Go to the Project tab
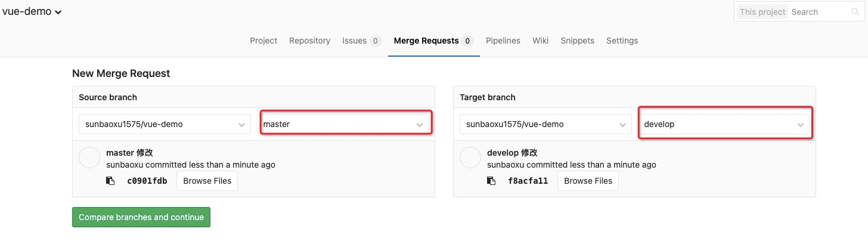868x247 pixels. point(263,41)
